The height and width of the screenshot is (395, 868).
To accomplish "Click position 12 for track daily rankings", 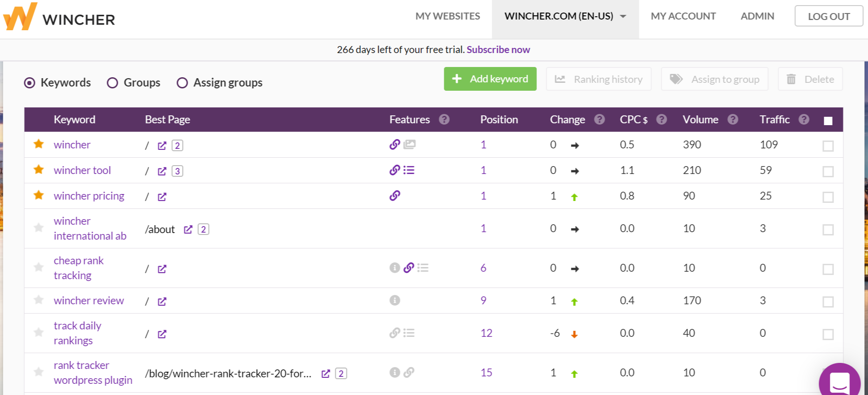I will click(487, 333).
